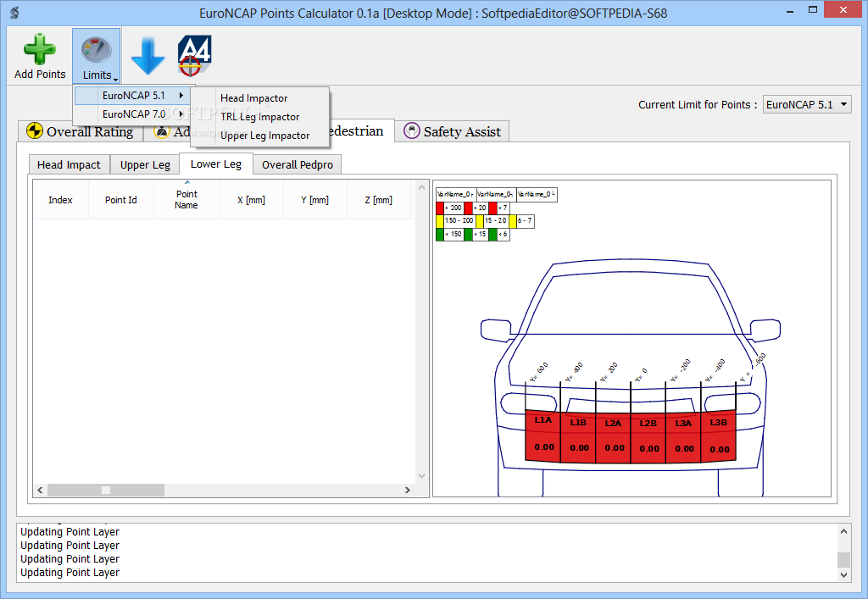The height and width of the screenshot is (599, 868).
Task: Sort by the Point Name column header
Action: tap(186, 200)
